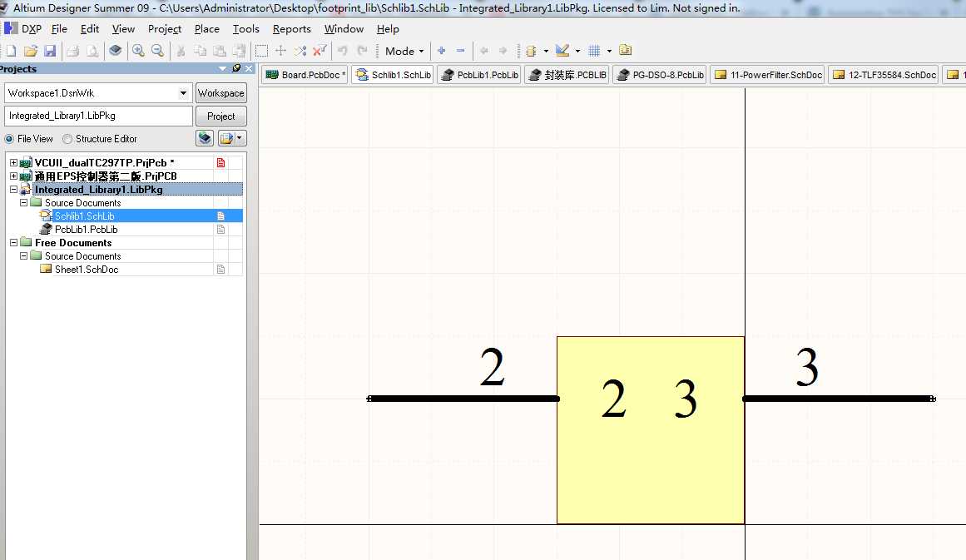Switch to the PG-DSO-8.PcbLib tab
966x560 pixels.
pyautogui.click(x=661, y=75)
